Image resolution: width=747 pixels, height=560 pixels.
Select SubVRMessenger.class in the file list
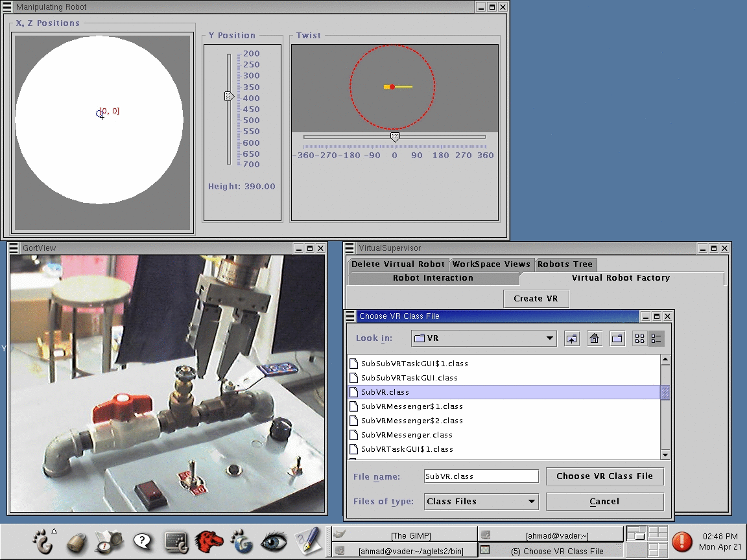(x=407, y=435)
